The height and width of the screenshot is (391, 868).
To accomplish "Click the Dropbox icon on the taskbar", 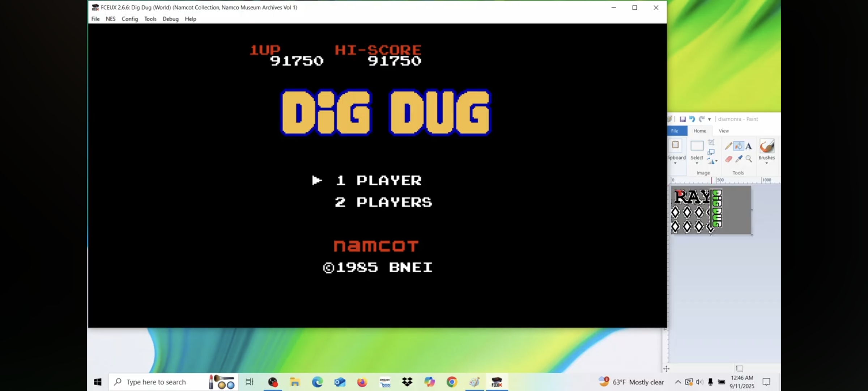I will click(x=407, y=382).
